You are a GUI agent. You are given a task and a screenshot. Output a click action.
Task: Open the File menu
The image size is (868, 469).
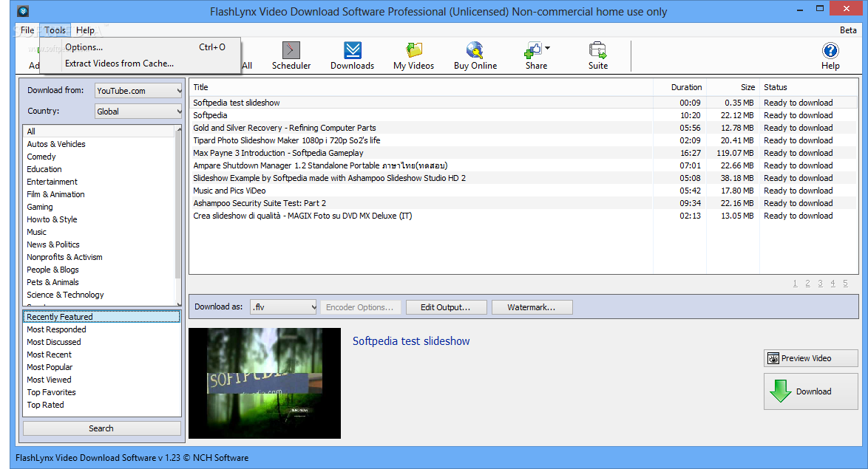(27, 30)
